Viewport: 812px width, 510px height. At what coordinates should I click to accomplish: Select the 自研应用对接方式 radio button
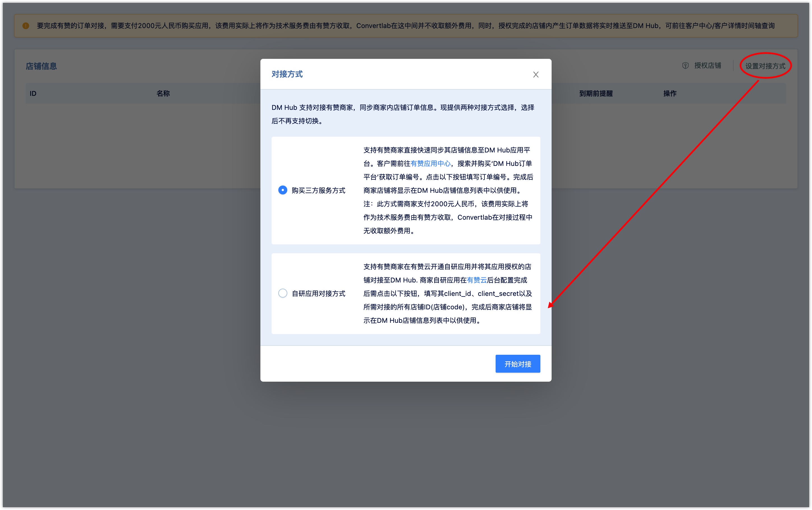coord(283,293)
